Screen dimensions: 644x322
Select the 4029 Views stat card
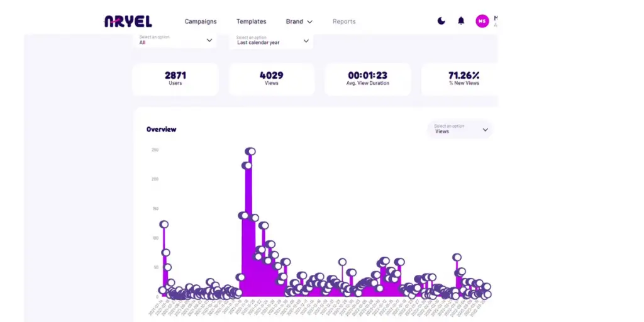tap(271, 79)
